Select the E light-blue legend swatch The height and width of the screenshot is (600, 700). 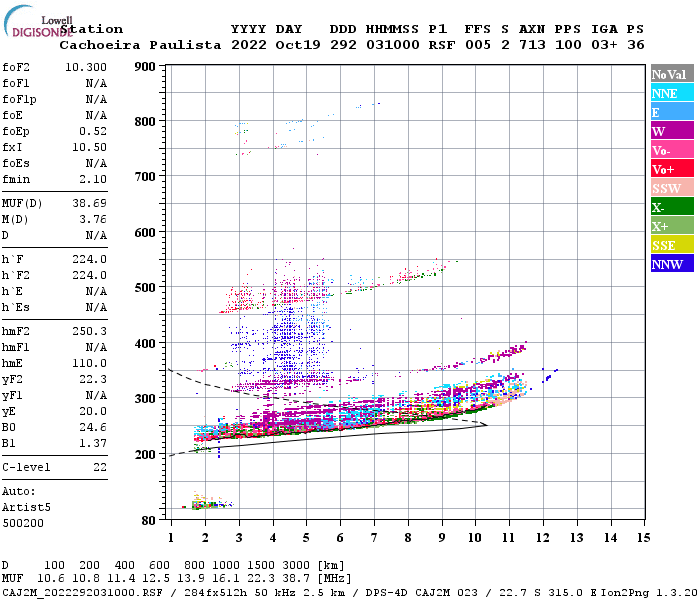pyautogui.click(x=672, y=112)
